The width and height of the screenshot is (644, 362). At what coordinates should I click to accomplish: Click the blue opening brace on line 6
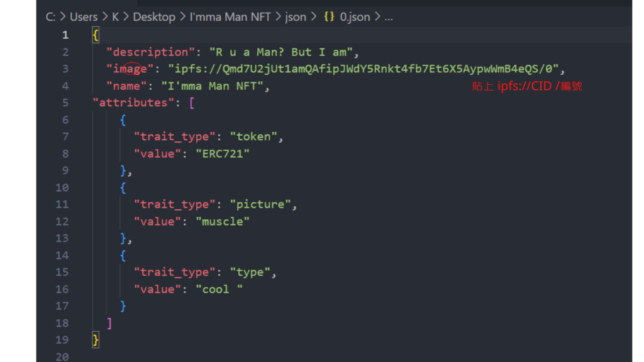click(123, 120)
